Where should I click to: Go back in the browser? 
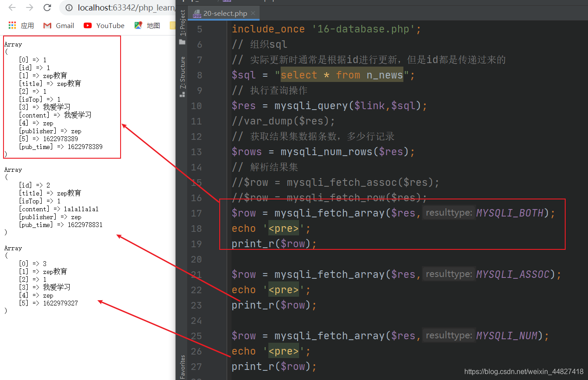(x=12, y=7)
